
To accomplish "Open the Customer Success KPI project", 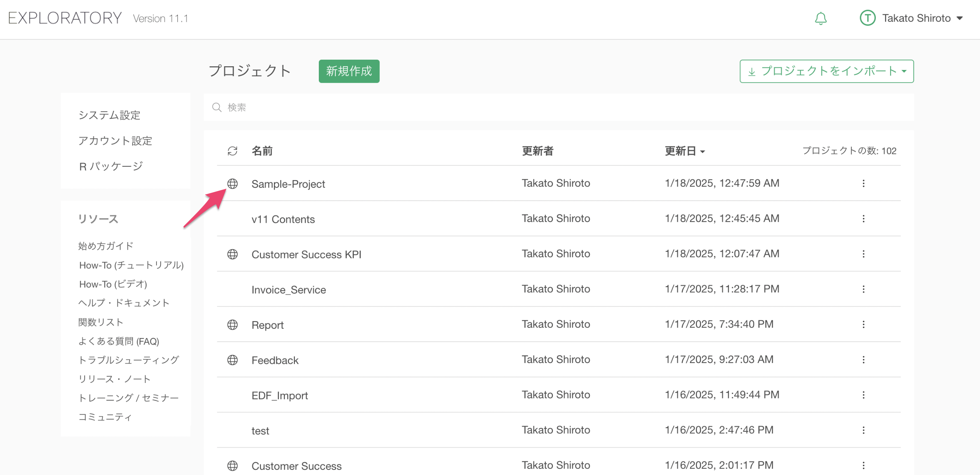I will coord(306,254).
